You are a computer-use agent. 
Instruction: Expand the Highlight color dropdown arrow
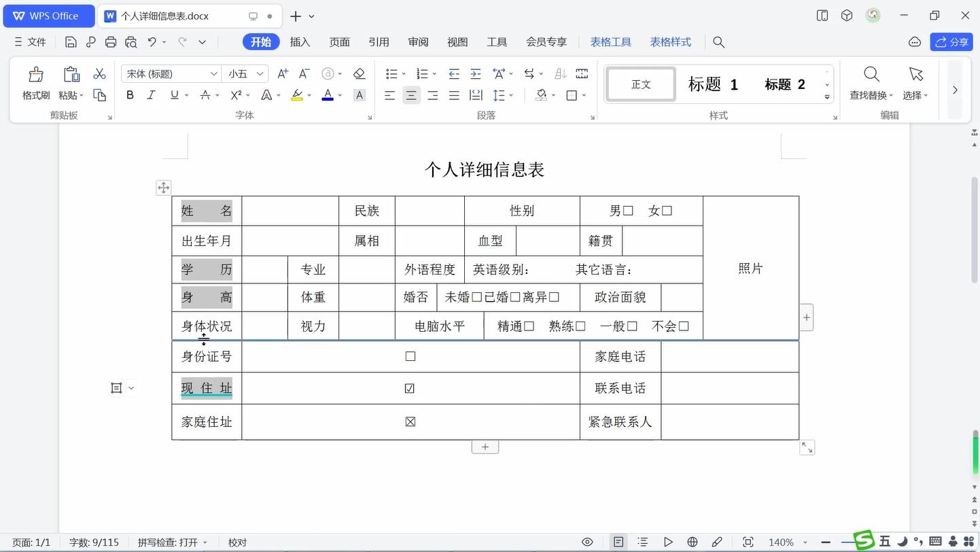[x=310, y=96]
